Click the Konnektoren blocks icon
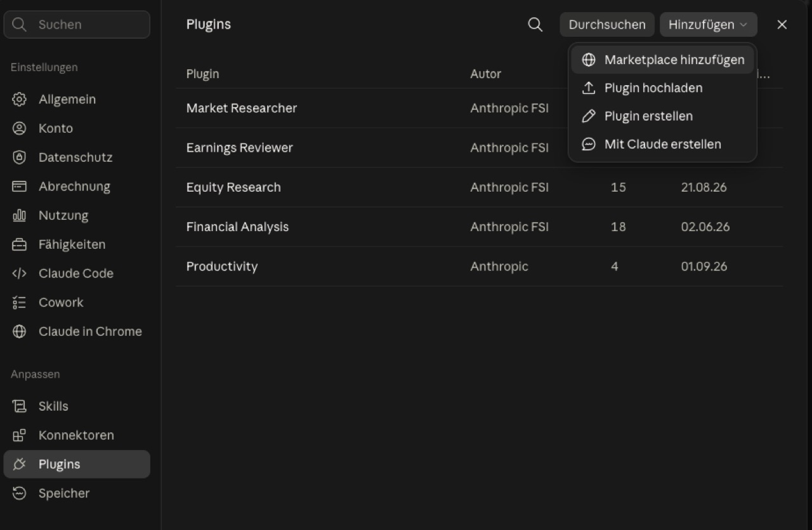This screenshot has width=812, height=530. tap(20, 435)
